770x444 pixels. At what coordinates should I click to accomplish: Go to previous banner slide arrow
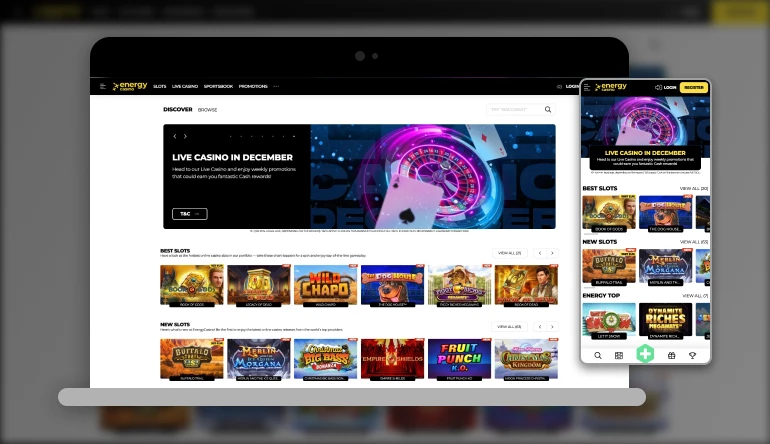click(x=175, y=136)
